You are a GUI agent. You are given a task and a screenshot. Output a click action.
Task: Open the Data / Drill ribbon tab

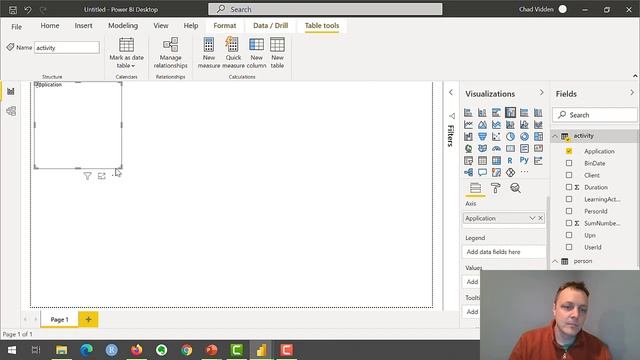[270, 26]
